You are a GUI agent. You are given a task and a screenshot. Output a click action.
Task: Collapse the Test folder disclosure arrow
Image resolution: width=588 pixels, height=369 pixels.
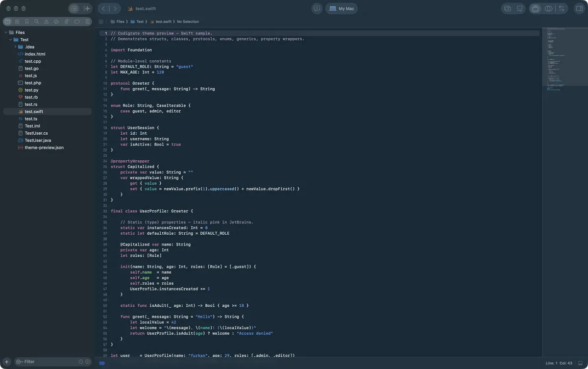tap(11, 40)
